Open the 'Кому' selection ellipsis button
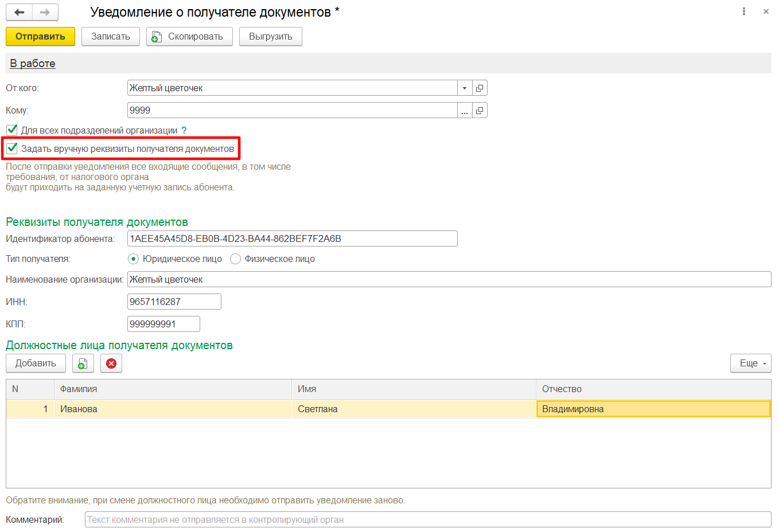Screen dimensions: 779x532 [x=465, y=111]
